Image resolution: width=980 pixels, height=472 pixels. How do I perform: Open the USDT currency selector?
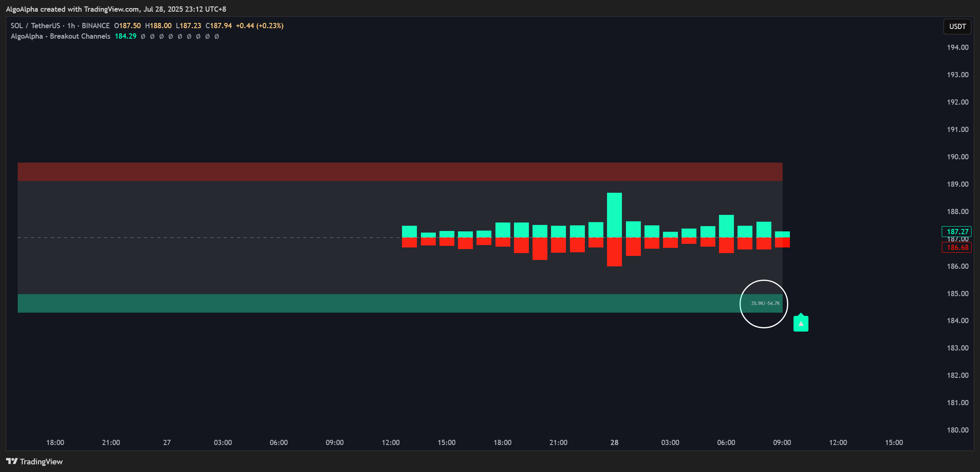[x=957, y=27]
